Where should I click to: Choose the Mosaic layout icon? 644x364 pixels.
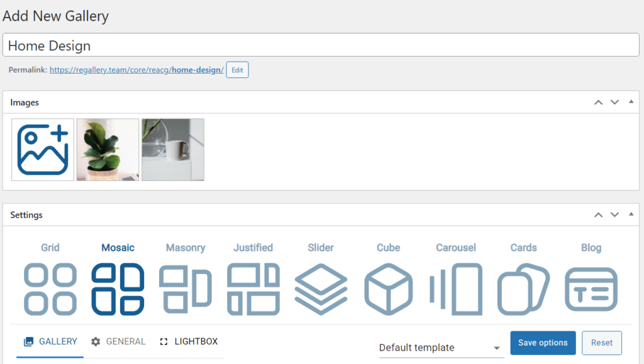[118, 289]
